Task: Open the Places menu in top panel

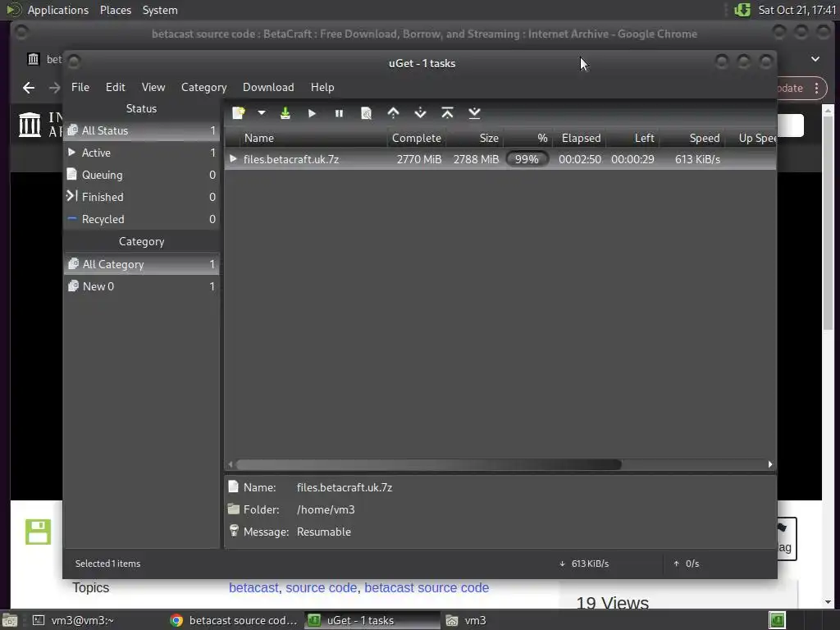Action: click(115, 10)
